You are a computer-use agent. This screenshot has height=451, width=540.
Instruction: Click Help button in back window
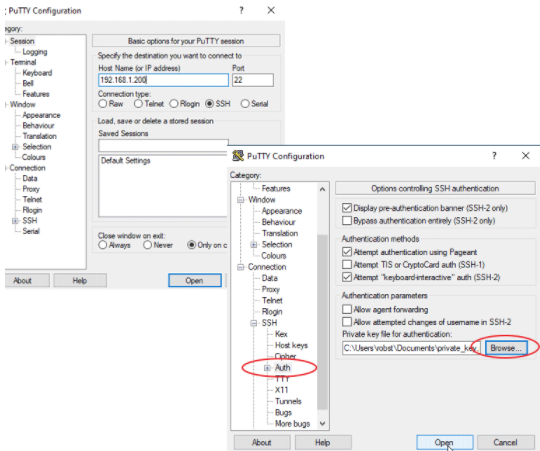tap(80, 280)
